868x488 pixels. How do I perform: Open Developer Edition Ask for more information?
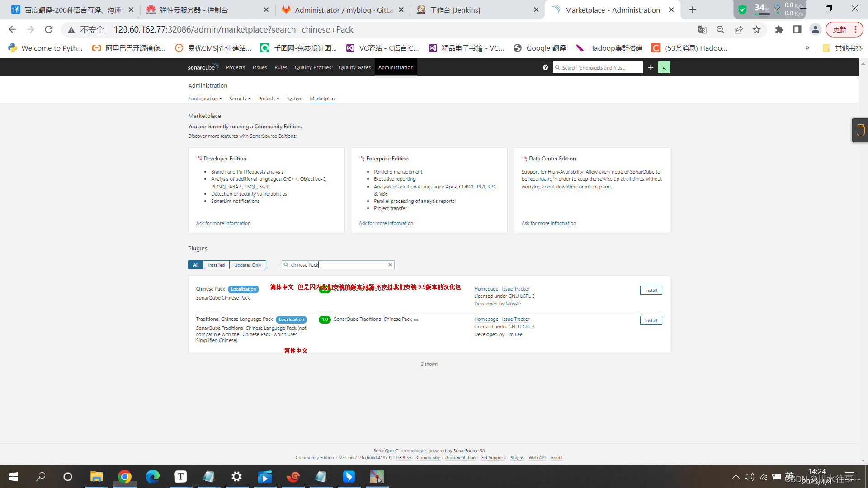(223, 223)
